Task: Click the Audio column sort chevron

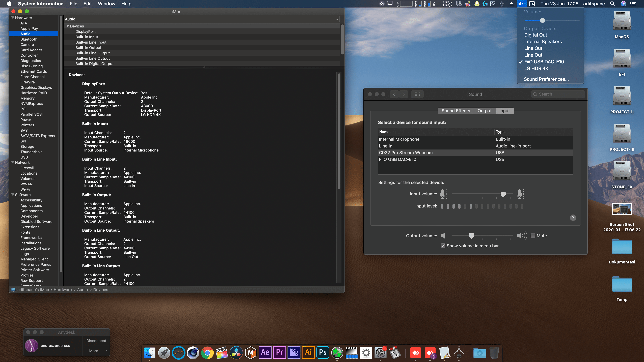Action: [x=337, y=19]
